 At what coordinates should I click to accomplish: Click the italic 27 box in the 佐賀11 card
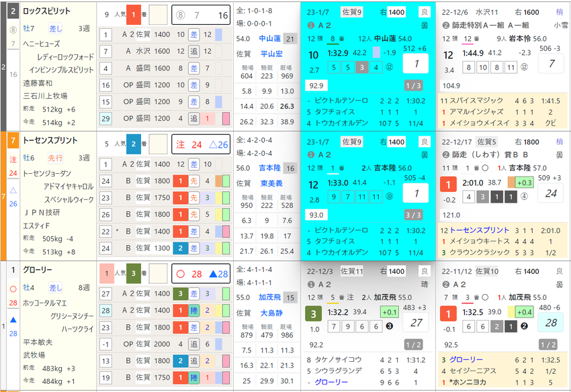416,322
